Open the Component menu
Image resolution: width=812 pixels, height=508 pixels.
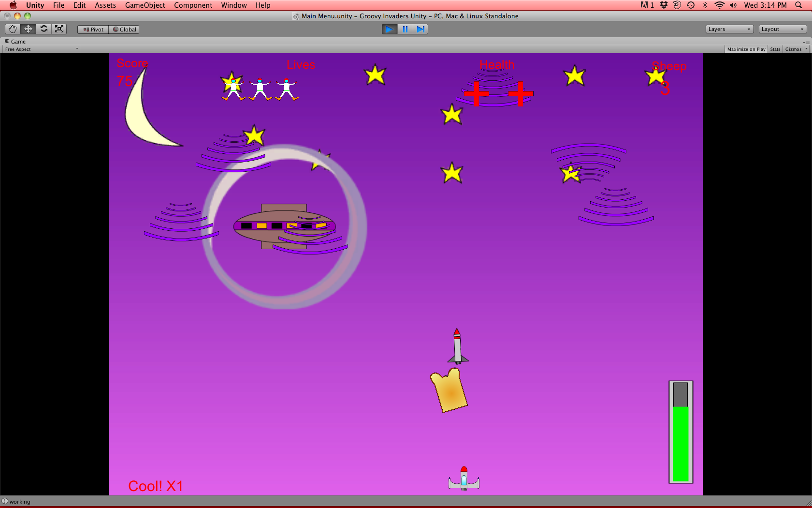(x=193, y=5)
